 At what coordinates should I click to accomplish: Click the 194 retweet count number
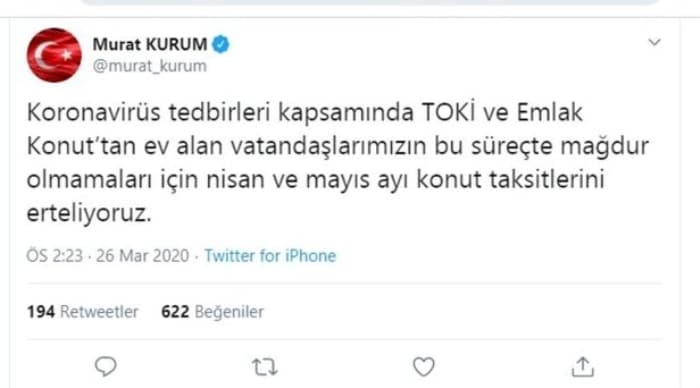[x=41, y=312]
